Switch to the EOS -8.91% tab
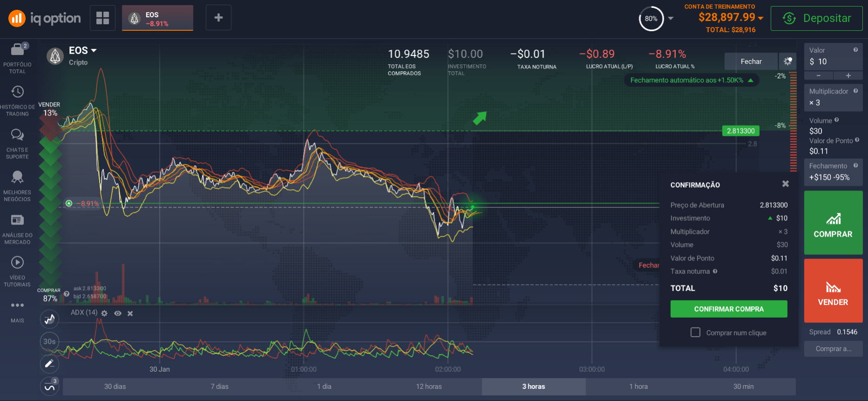Image resolution: width=868 pixels, height=401 pixels. (x=157, y=18)
